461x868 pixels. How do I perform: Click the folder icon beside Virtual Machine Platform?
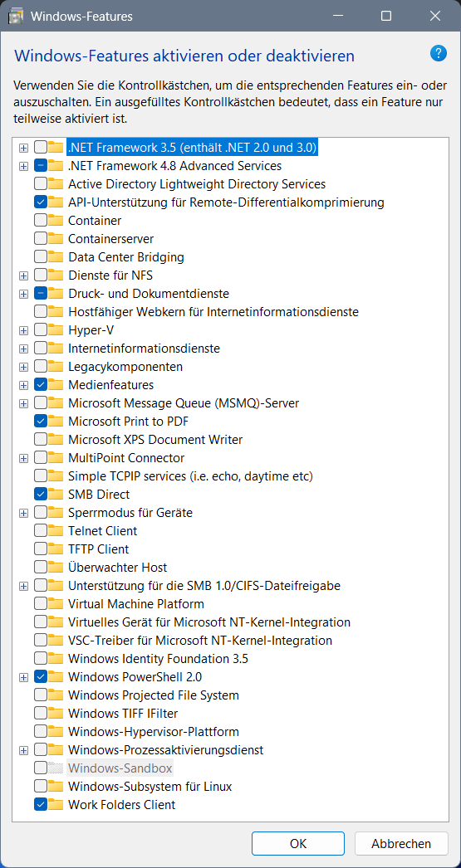pos(56,604)
